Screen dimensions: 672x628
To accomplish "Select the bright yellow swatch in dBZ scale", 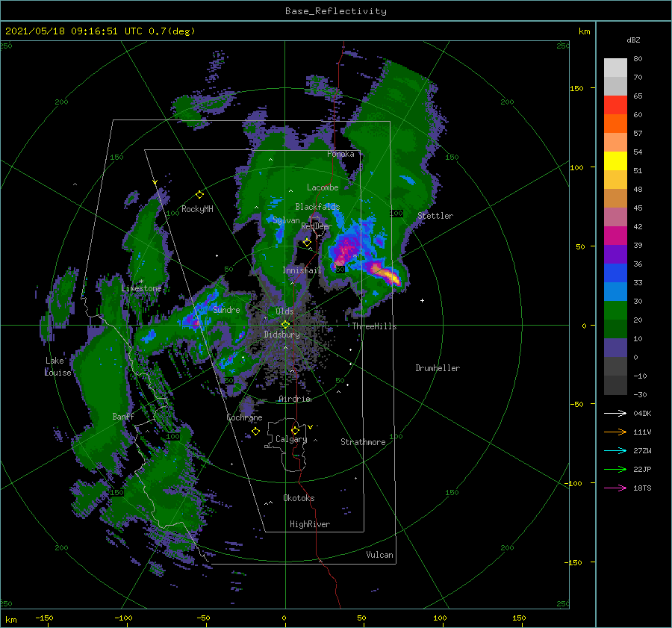I will click(615, 161).
